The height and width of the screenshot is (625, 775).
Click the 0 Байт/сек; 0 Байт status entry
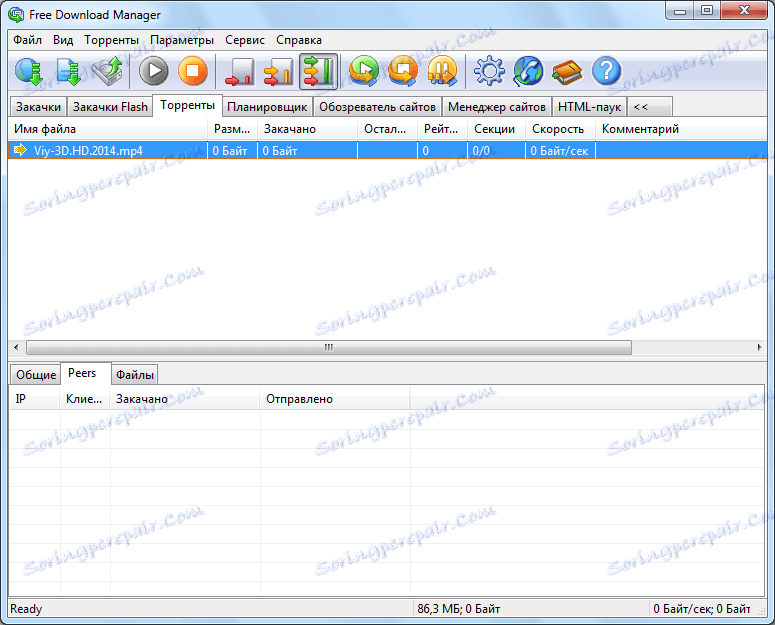(x=701, y=609)
